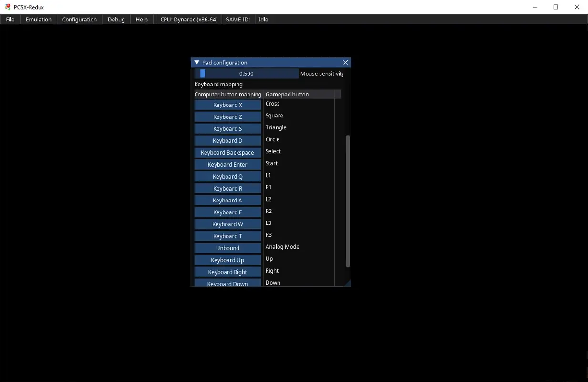The width and height of the screenshot is (588, 382).
Task: Change Start binding from Keyboard Enter
Action: [x=227, y=164]
